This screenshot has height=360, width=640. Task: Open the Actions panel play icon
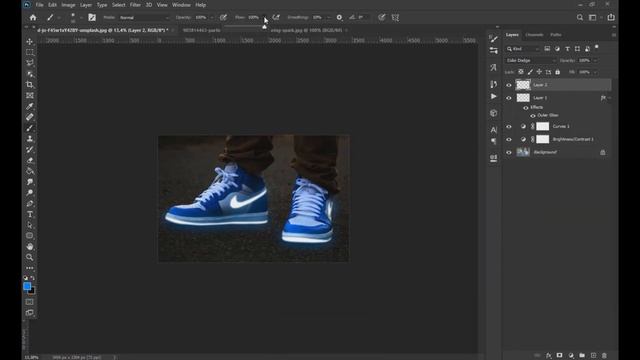tap(493, 96)
